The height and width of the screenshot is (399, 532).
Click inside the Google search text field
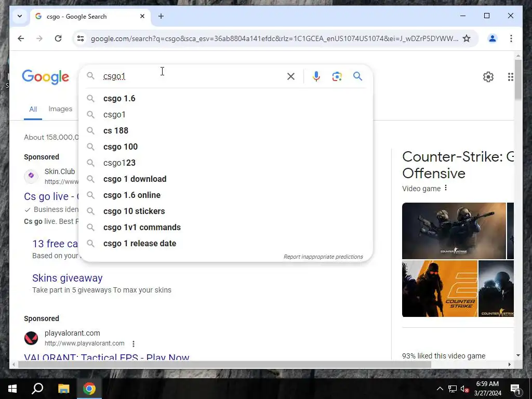pos(193,76)
